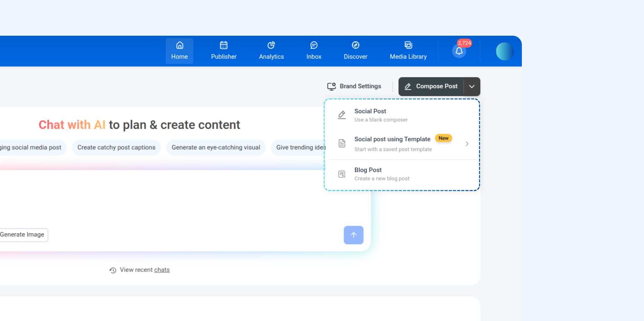Switch to the Analytics tab
Viewport: 644px width, 321px height.
(271, 51)
